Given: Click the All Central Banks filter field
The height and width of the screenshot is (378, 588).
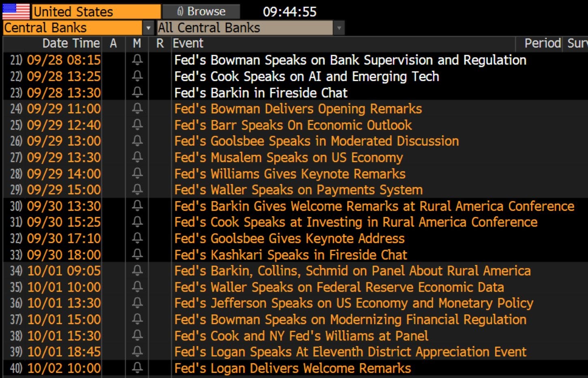Looking at the screenshot, I should point(245,28).
